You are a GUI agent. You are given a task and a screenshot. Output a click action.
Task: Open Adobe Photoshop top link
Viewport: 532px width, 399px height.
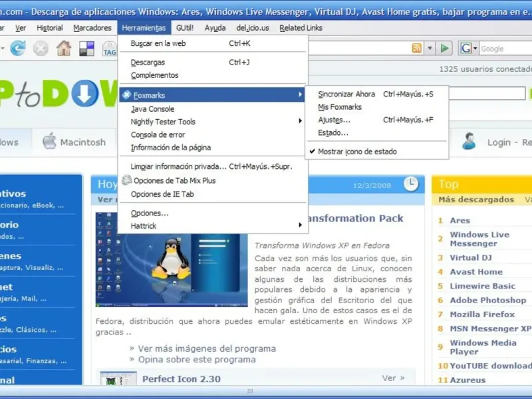(x=488, y=301)
